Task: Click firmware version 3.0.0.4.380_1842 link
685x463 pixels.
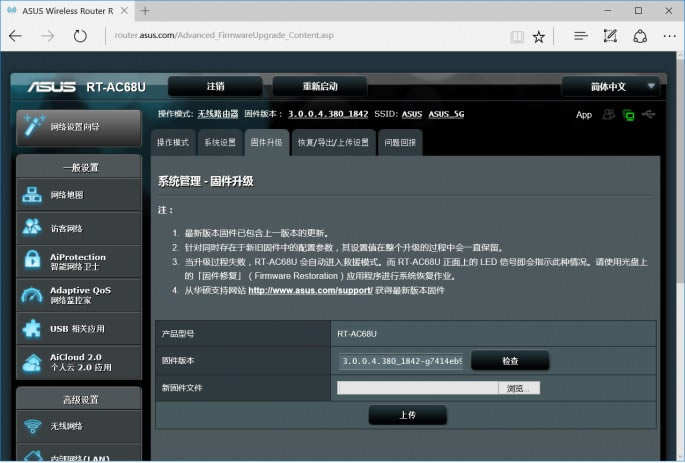Action: click(328, 114)
